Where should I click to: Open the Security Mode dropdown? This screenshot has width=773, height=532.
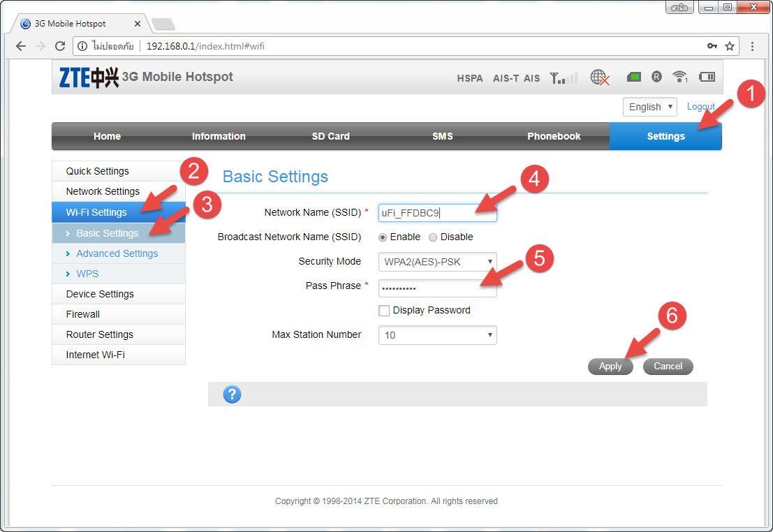(437, 262)
